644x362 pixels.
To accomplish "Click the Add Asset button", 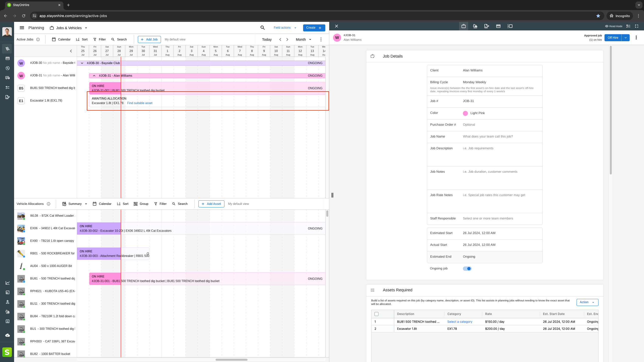I will (211, 204).
